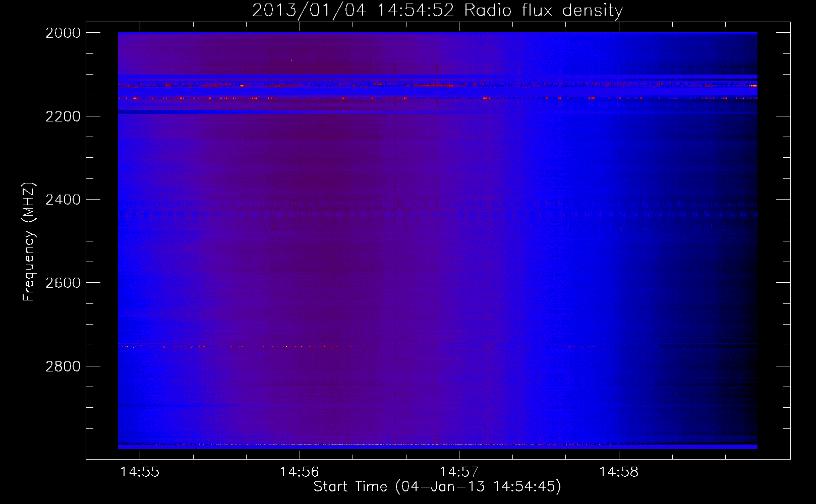Image resolution: width=816 pixels, height=504 pixels.
Task: Click the 14:55 time tick label
Action: click(x=140, y=472)
